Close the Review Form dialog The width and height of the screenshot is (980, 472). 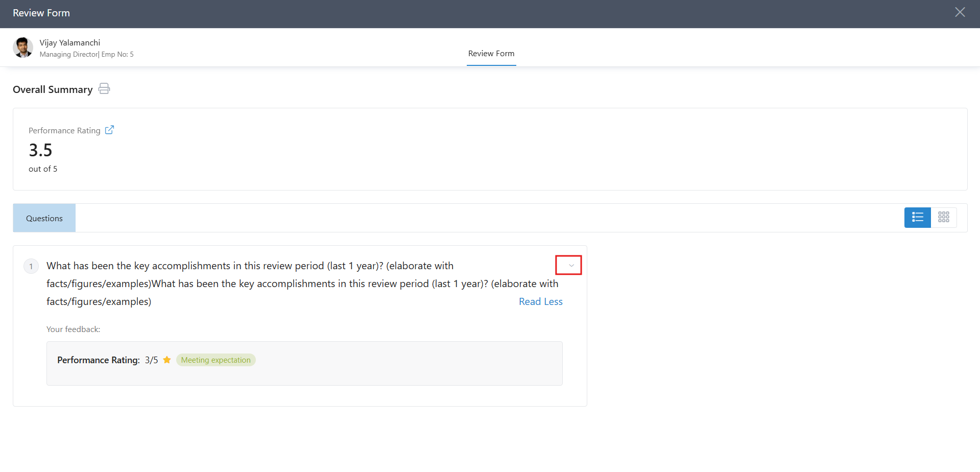click(960, 12)
